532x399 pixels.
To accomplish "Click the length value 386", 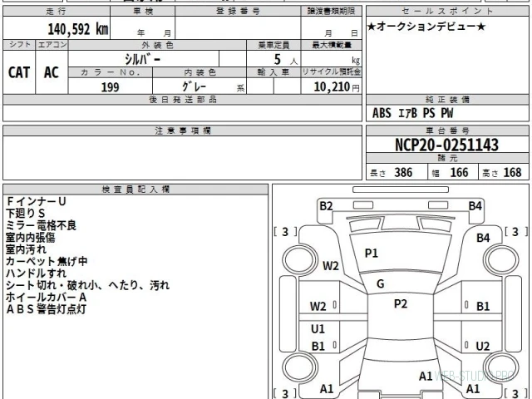I will (403, 173).
